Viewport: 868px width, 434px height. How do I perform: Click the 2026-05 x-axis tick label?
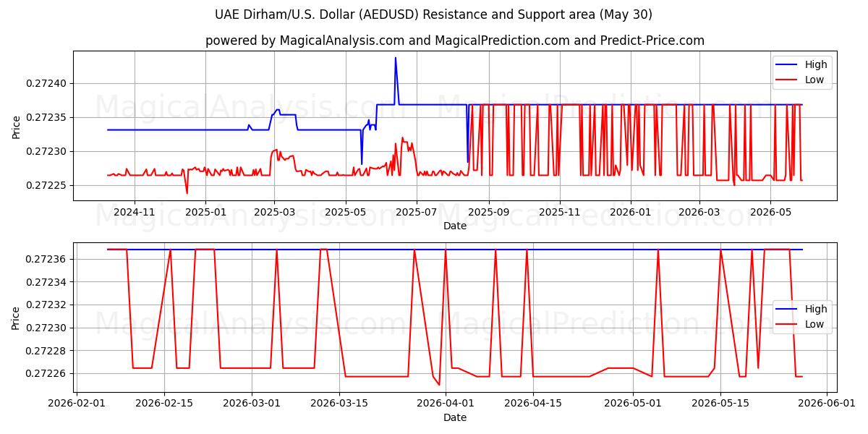pos(770,213)
